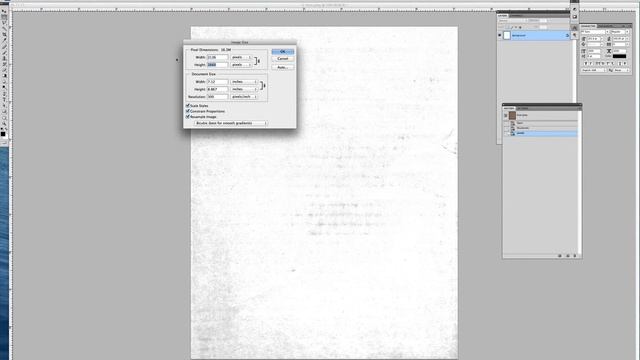Click the leading field in Character panel
Viewport: 640px width, 360px height.
(619, 39)
